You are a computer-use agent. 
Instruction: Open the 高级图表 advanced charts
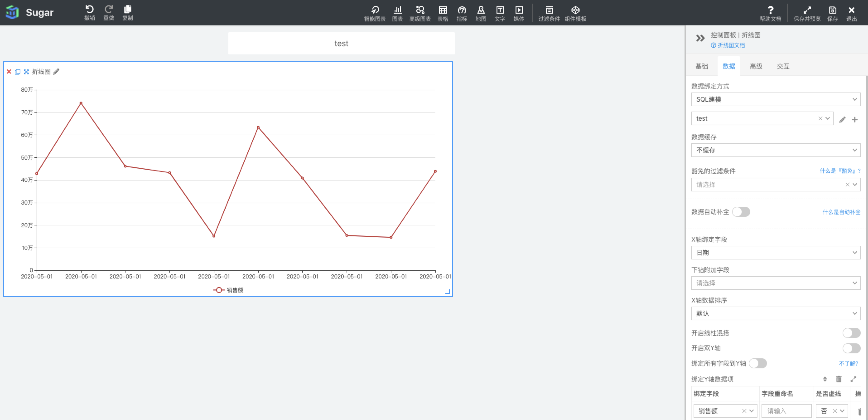420,14
